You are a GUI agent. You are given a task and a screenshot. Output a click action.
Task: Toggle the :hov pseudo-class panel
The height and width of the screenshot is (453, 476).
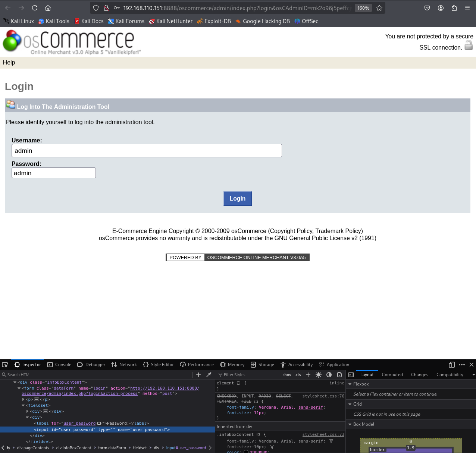click(287, 375)
